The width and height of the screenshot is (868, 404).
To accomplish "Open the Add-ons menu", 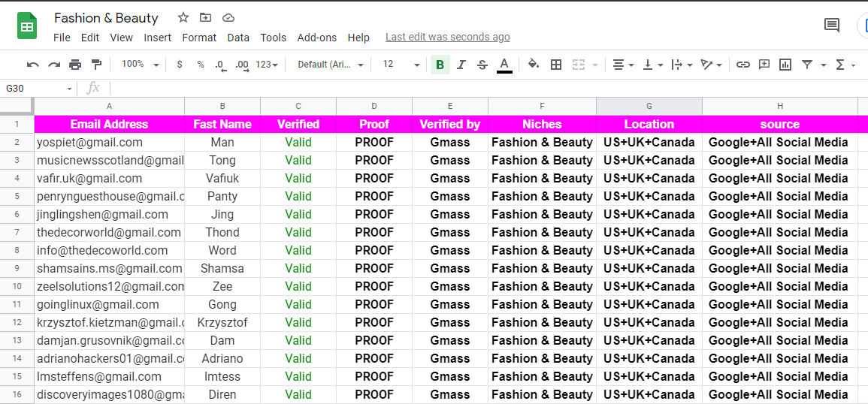I will pos(316,38).
